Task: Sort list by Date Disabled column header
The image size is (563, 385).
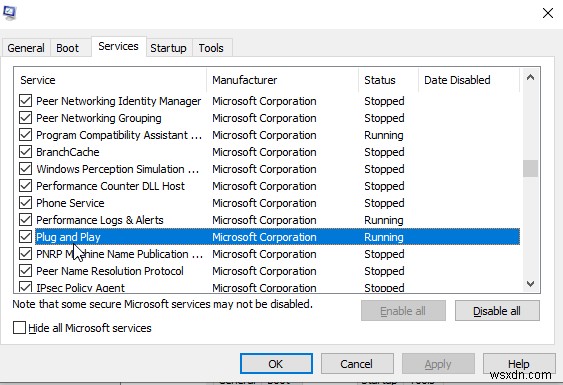Action: click(x=469, y=80)
